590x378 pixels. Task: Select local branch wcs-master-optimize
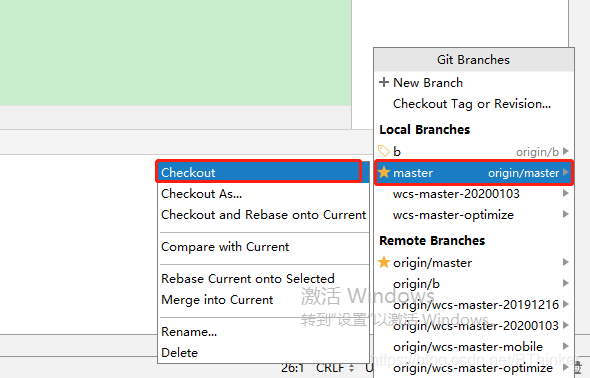474,215
